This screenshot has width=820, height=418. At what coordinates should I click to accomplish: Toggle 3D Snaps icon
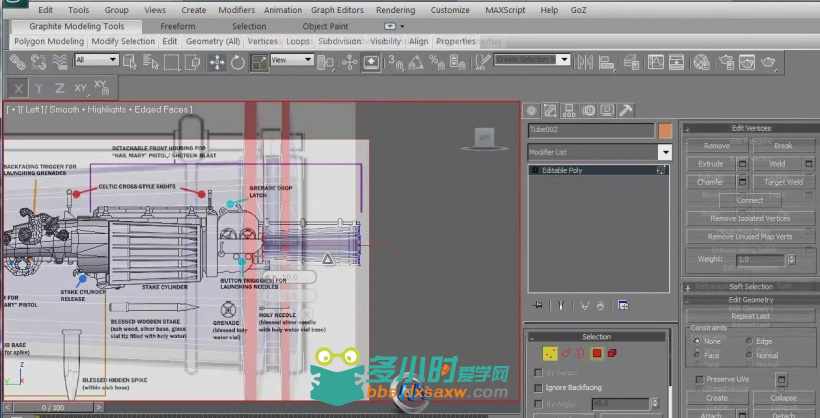pos(396,63)
